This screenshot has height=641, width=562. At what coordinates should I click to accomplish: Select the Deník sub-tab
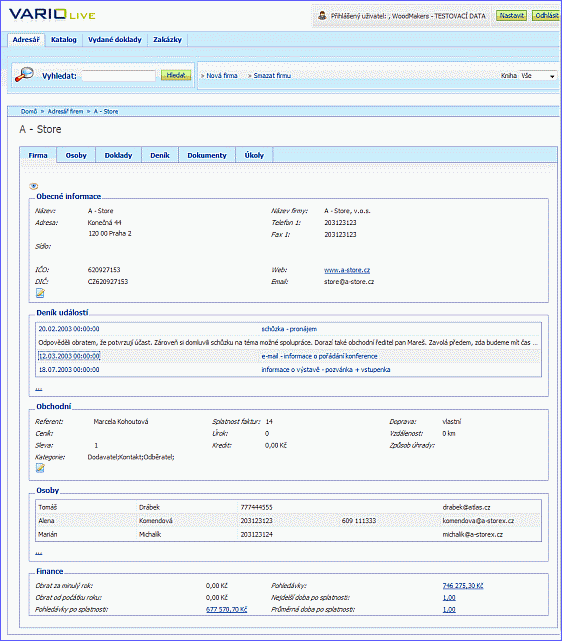160,155
